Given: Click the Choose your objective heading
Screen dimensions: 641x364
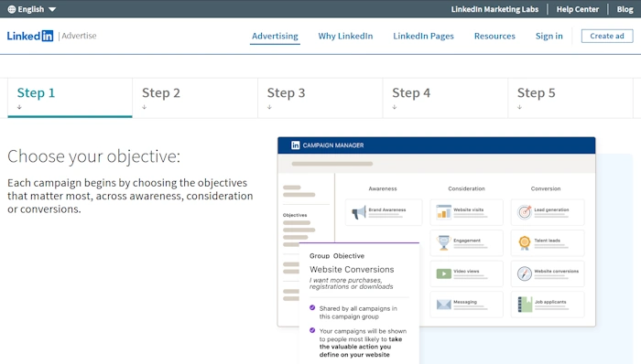Looking at the screenshot, I should [x=94, y=156].
